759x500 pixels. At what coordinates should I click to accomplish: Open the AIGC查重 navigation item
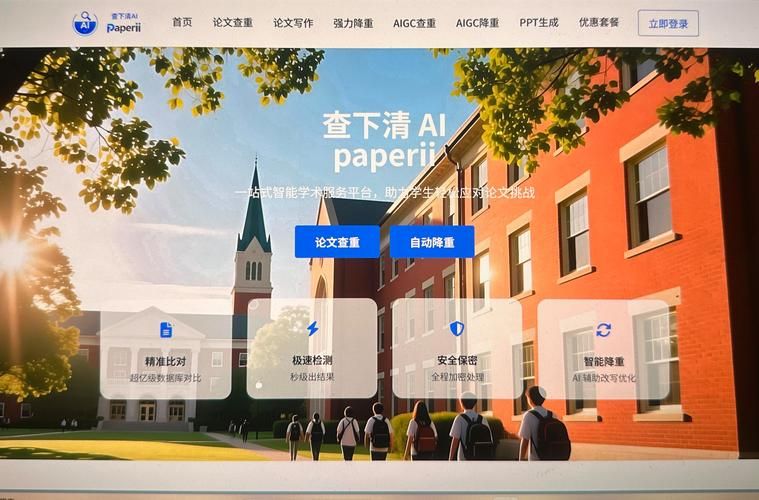(414, 23)
